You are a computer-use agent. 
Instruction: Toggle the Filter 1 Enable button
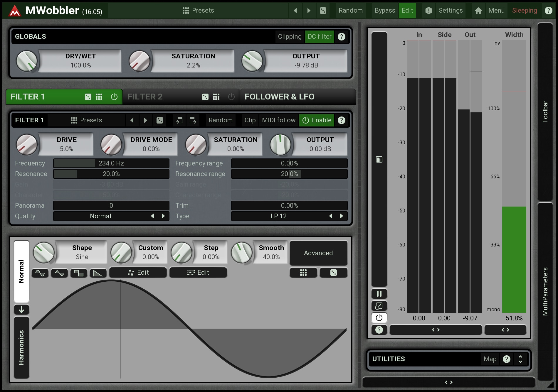(x=317, y=120)
